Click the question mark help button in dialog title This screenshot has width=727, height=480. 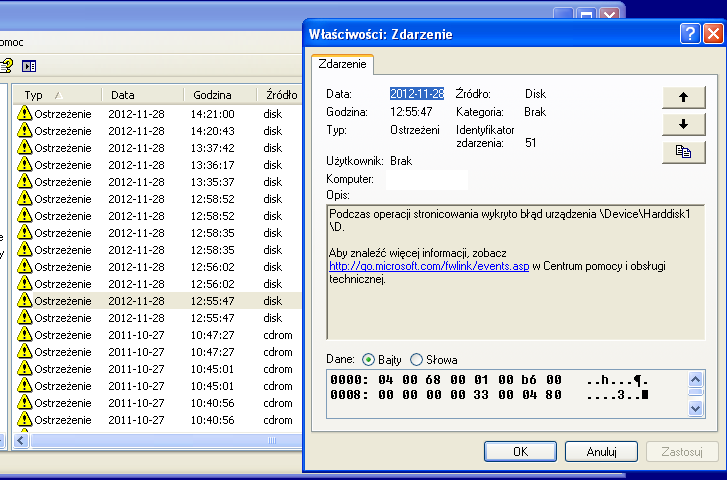(690, 34)
